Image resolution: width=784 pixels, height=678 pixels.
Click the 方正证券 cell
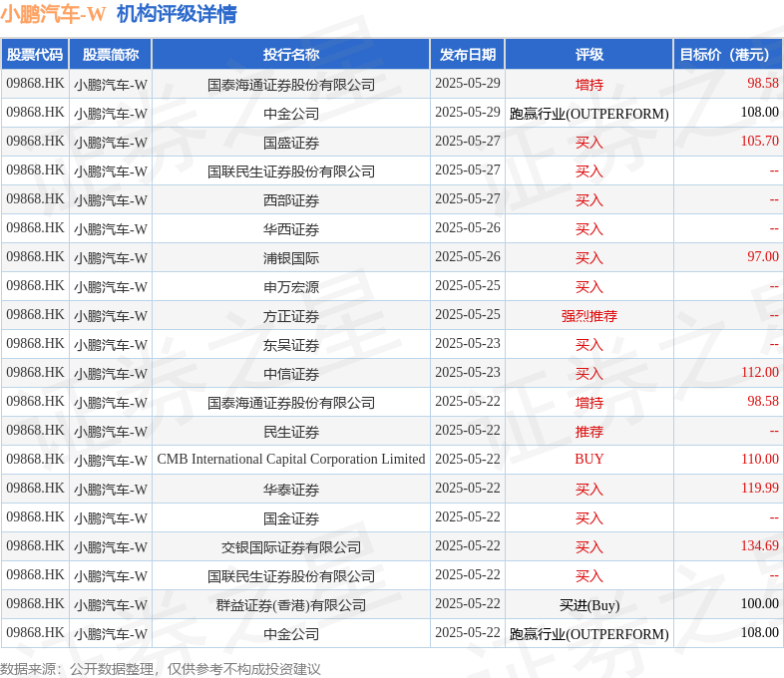tap(291, 316)
